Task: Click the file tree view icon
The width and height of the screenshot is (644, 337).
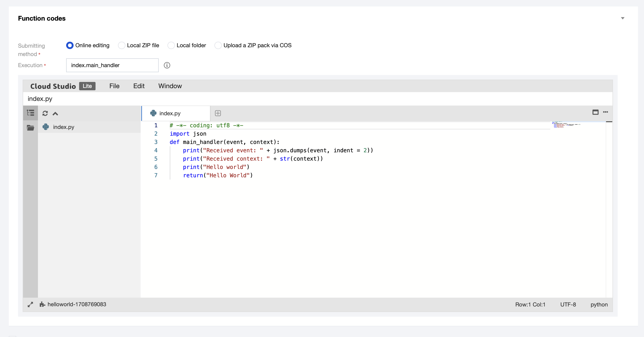Action: coord(31,113)
